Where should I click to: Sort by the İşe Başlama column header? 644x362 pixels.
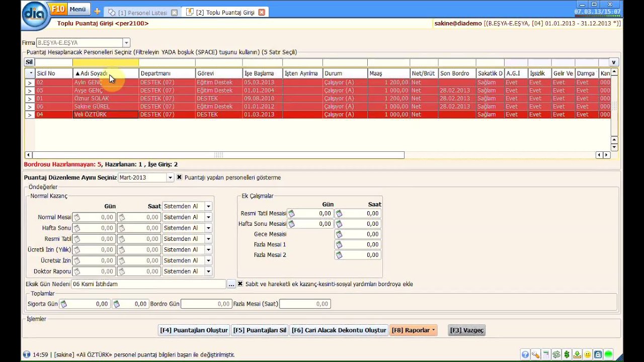click(263, 73)
